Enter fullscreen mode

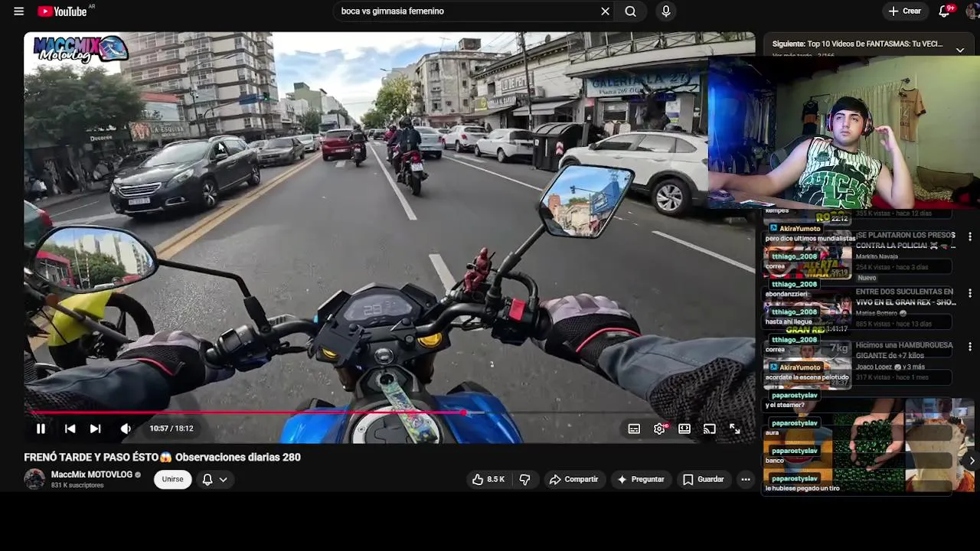coord(735,429)
